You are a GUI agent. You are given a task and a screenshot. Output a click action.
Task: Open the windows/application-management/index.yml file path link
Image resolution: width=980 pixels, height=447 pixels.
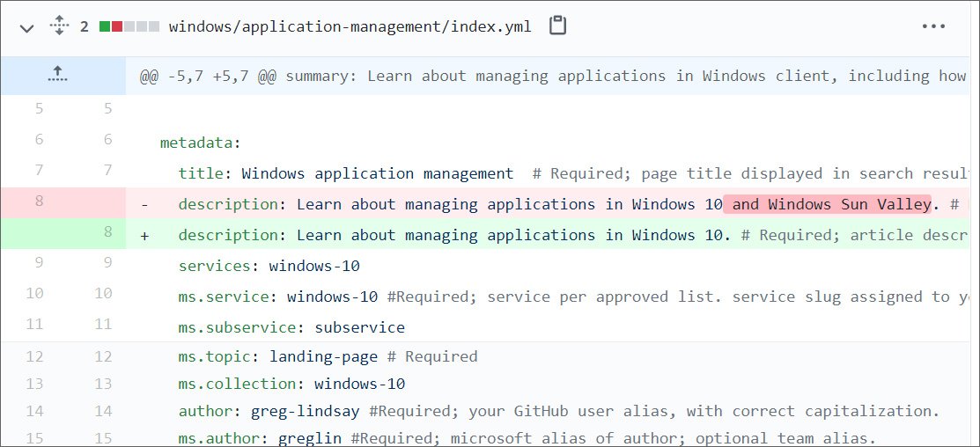pyautogui.click(x=350, y=26)
